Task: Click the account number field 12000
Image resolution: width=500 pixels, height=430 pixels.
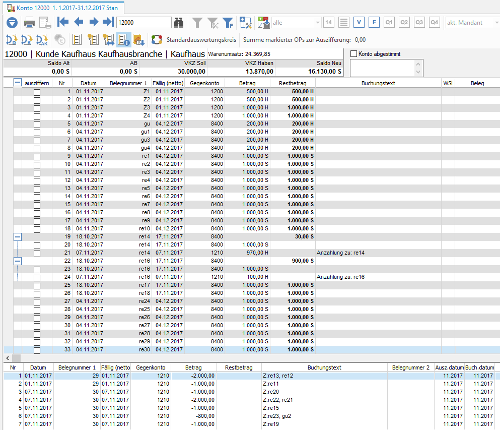Action: tap(144, 23)
